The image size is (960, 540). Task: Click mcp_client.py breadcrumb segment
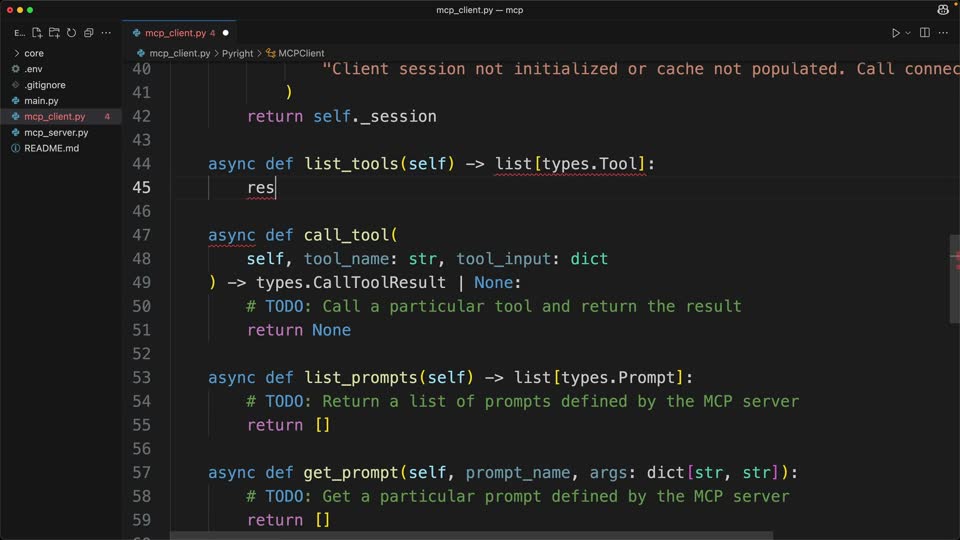[x=179, y=53]
